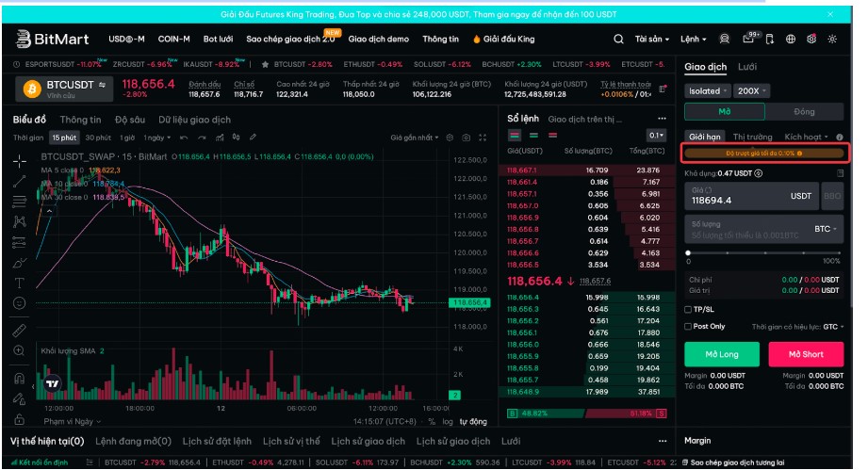
Task: Click the BitMart logo
Action: click(52, 39)
